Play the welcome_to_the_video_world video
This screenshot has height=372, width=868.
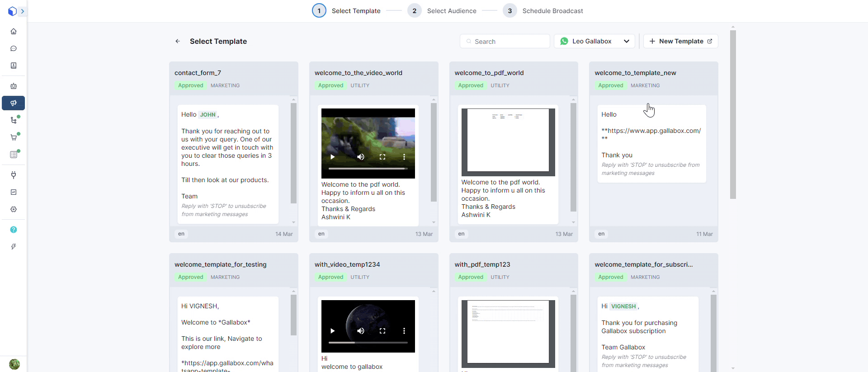click(x=333, y=157)
